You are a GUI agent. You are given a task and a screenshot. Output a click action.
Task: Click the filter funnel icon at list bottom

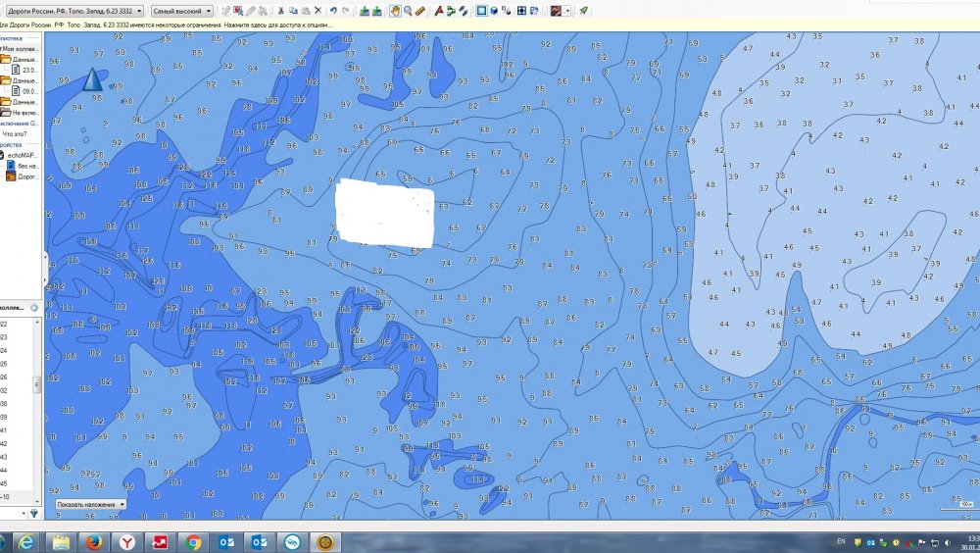(34, 512)
